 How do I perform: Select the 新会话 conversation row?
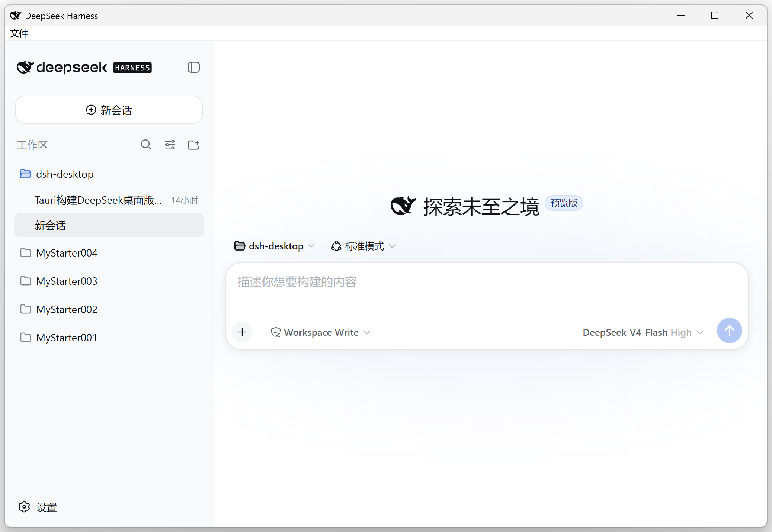(x=109, y=225)
